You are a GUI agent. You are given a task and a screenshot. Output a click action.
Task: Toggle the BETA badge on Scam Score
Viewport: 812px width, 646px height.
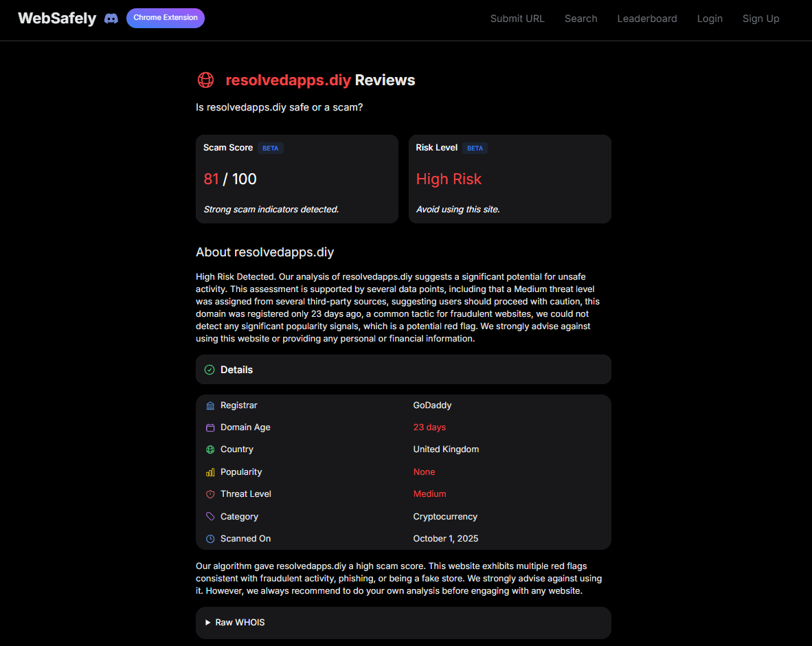tap(270, 148)
